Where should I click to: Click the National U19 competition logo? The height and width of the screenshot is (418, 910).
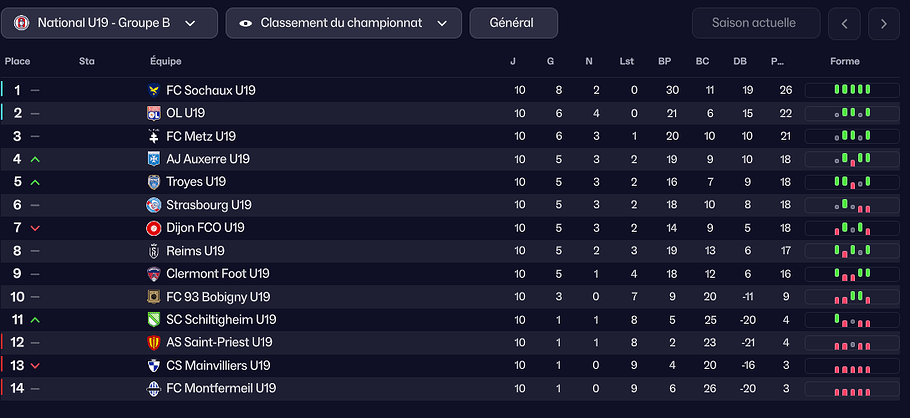pos(22,23)
